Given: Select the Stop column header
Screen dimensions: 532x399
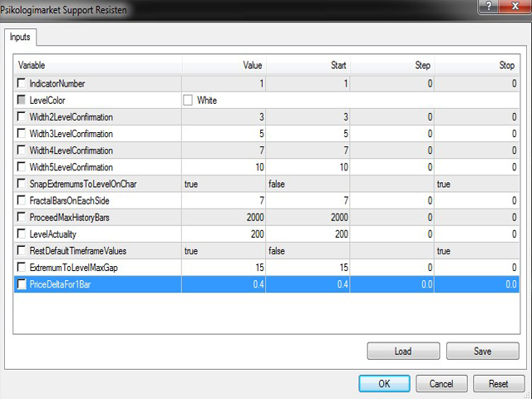Looking at the screenshot, I should tap(476, 65).
